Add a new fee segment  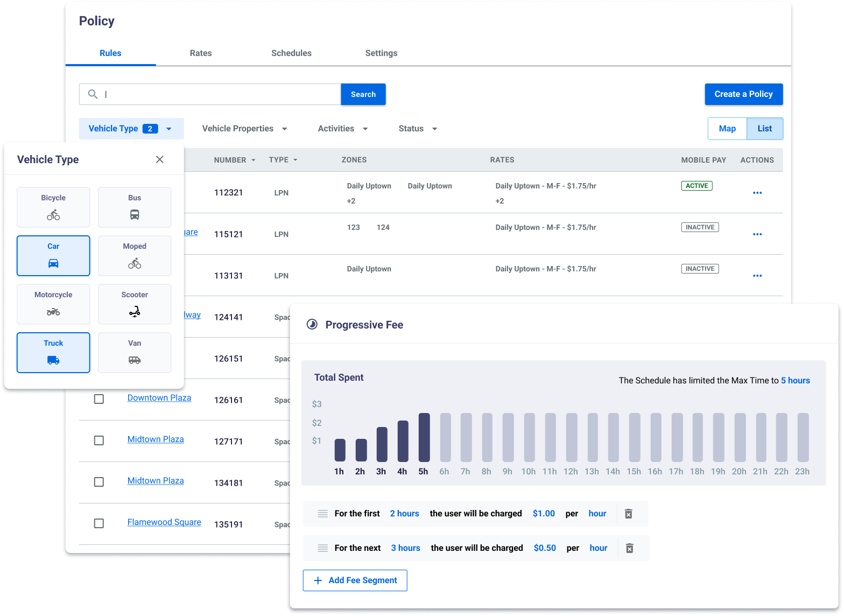point(355,580)
